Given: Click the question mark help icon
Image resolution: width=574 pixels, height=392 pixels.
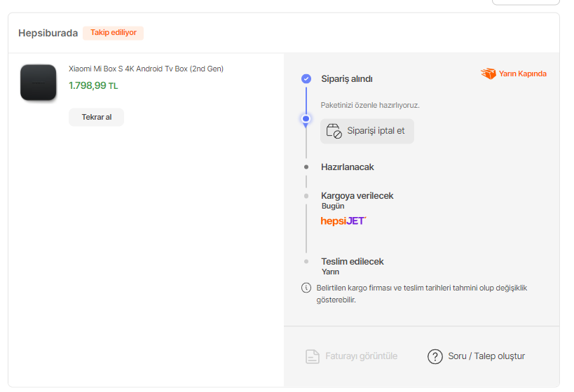Looking at the screenshot, I should [435, 356].
